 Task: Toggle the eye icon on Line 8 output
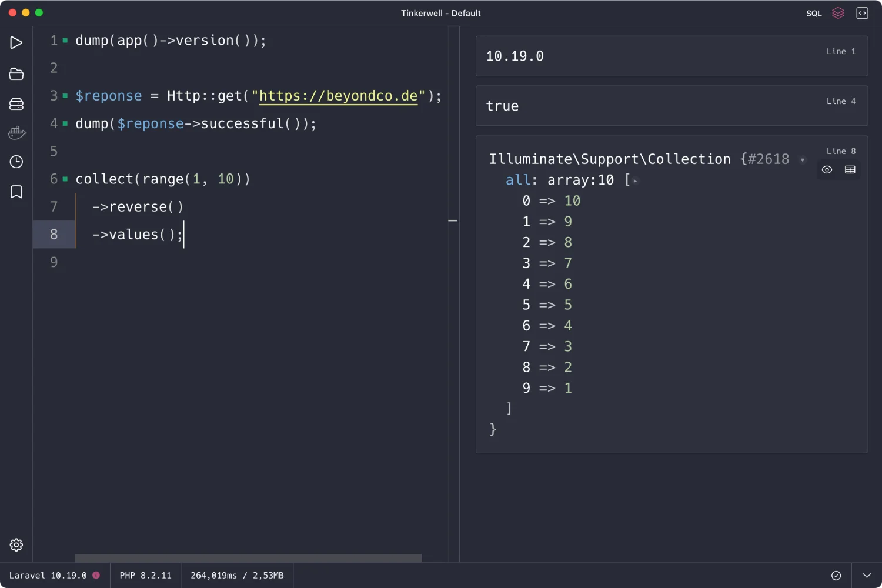827,170
